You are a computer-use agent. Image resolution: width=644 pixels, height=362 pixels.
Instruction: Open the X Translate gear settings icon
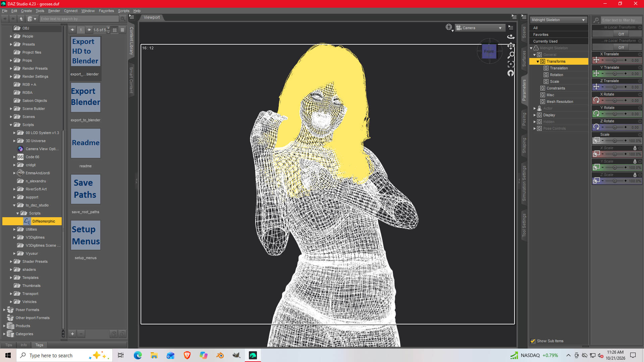tap(640, 54)
